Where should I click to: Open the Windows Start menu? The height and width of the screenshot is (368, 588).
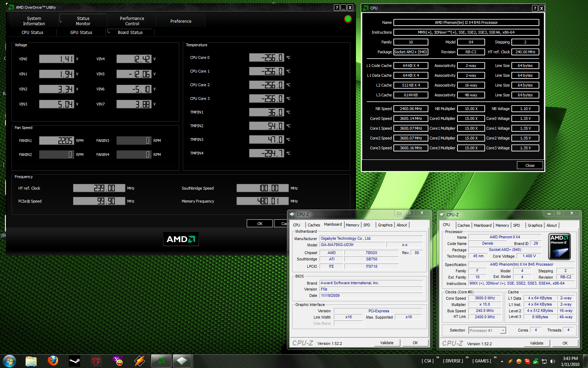[9, 361]
